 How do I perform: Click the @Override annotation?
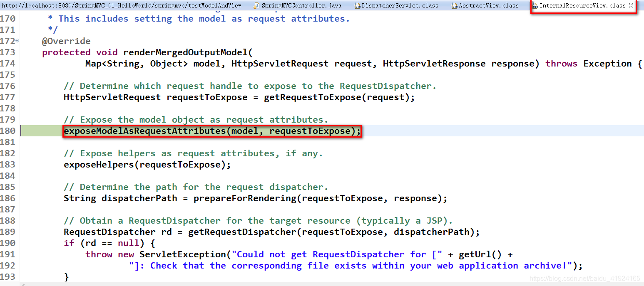coord(66,41)
